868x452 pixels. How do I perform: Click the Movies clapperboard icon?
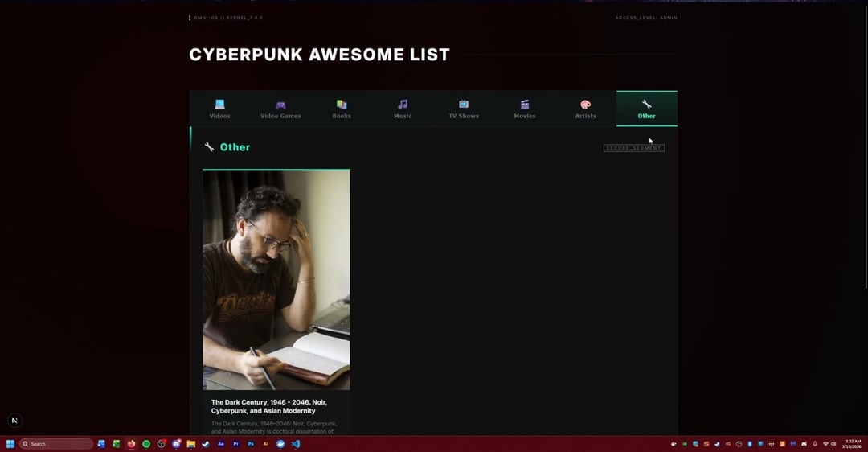pyautogui.click(x=525, y=105)
